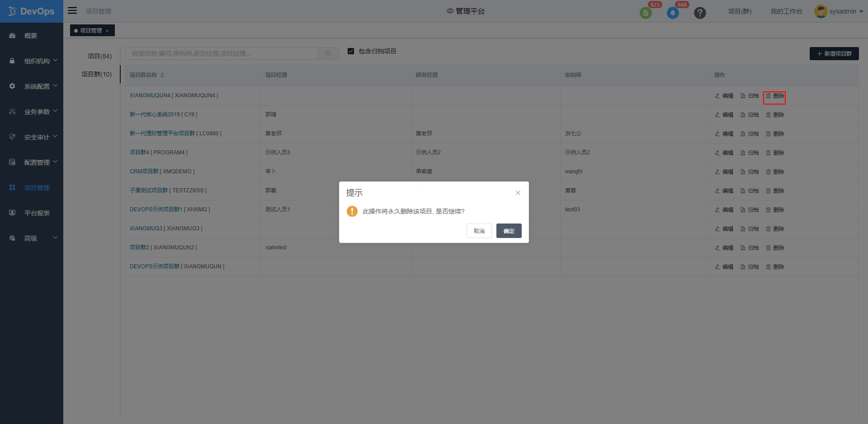Open the 子康测试项目群 [TESTZZKSS] link
The width and height of the screenshot is (868, 424).
tap(168, 191)
